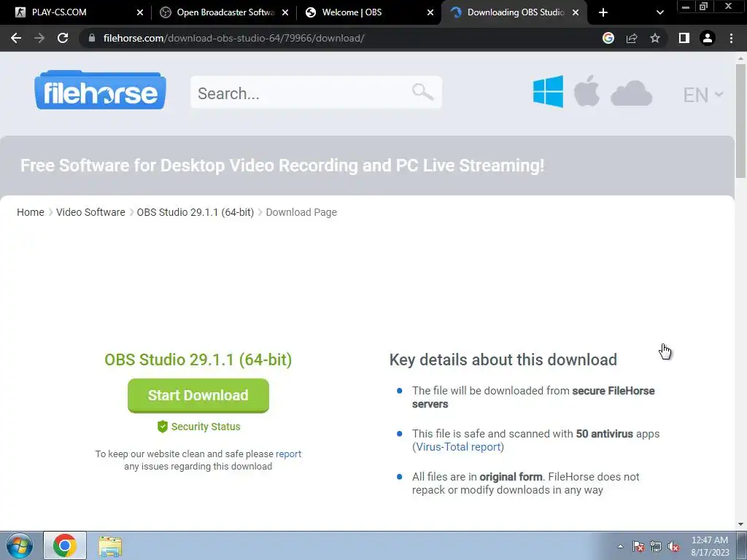Click the scrollbar down arrow
Image resolution: width=747 pixels, height=560 pixels.
(x=740, y=524)
